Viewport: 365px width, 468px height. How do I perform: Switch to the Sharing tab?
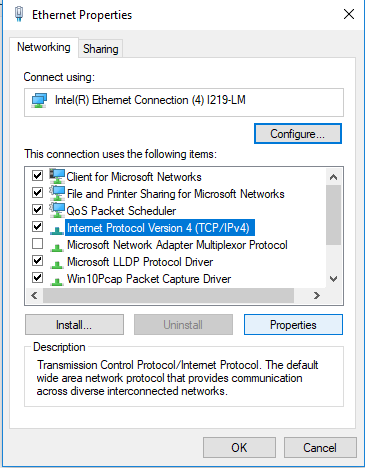pyautogui.click(x=101, y=49)
